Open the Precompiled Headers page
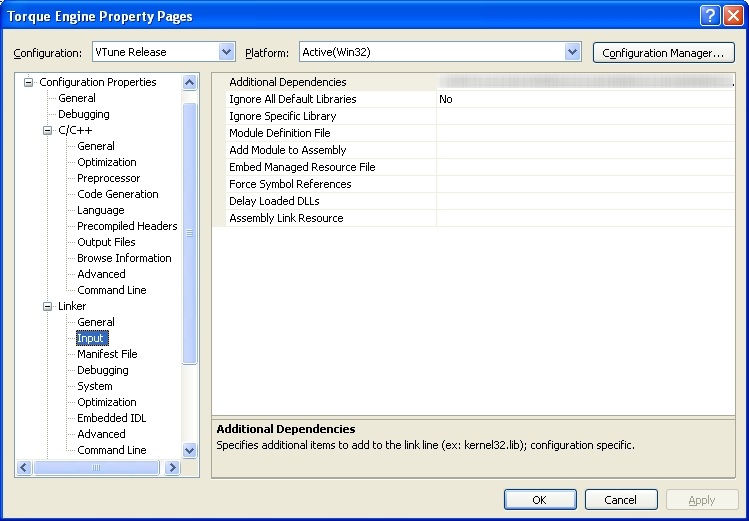 pyautogui.click(x=127, y=226)
